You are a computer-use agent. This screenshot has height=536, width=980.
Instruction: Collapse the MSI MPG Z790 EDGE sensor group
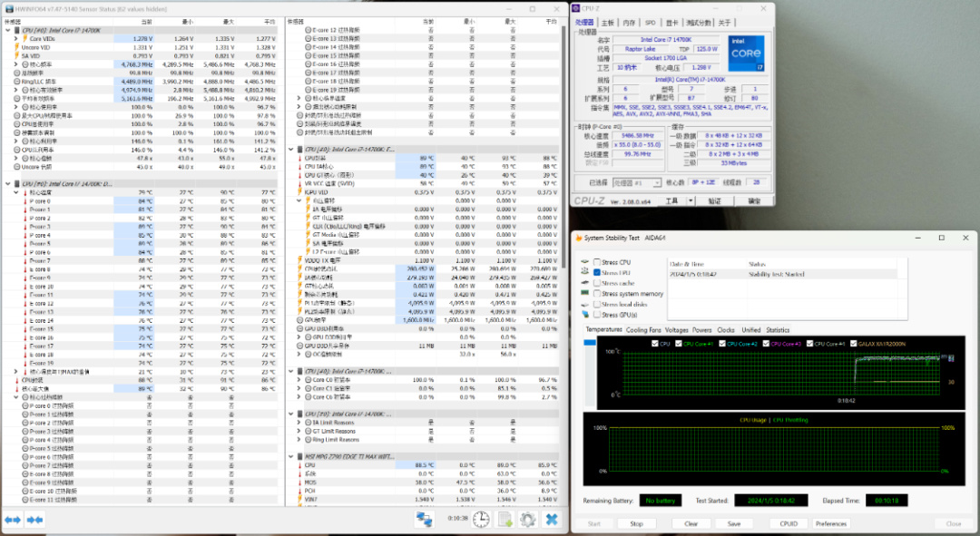pos(291,456)
